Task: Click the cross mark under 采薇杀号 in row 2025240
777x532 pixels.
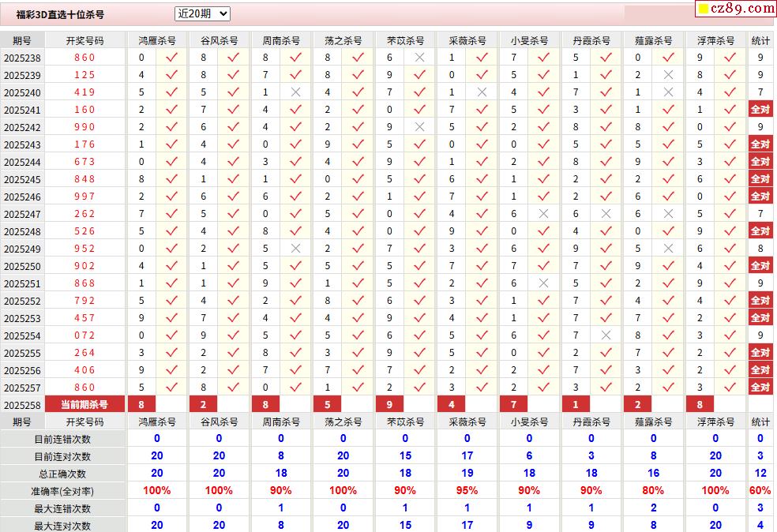Action: pyautogui.click(x=482, y=92)
